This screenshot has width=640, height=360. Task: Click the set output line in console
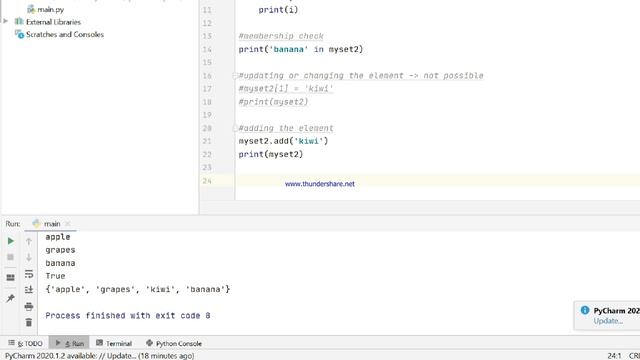tap(138, 289)
